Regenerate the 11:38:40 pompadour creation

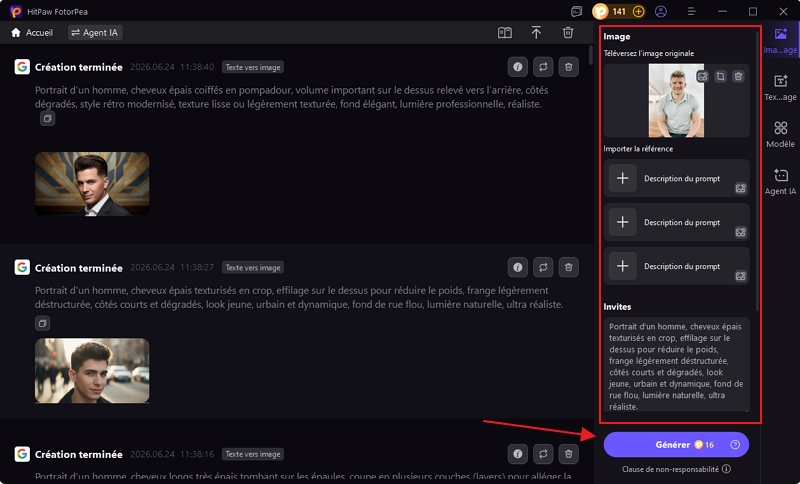pos(543,67)
